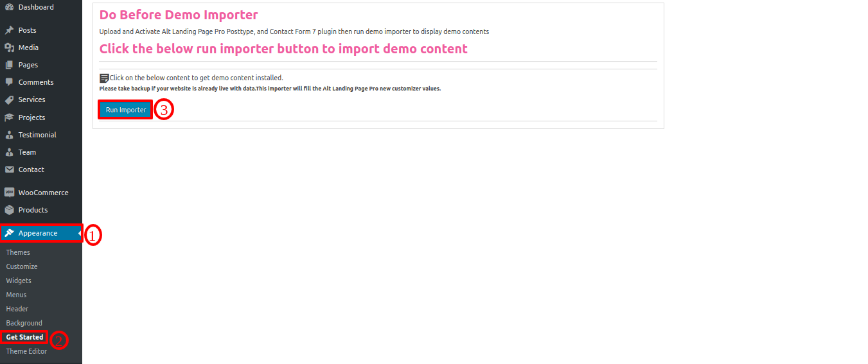
Task: Open the Customize submenu link
Action: [x=22, y=266]
